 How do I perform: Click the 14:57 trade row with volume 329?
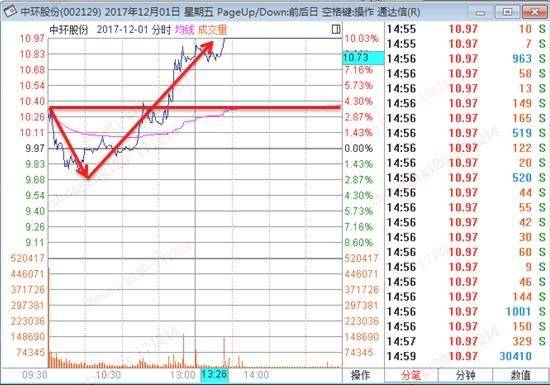coord(467,341)
